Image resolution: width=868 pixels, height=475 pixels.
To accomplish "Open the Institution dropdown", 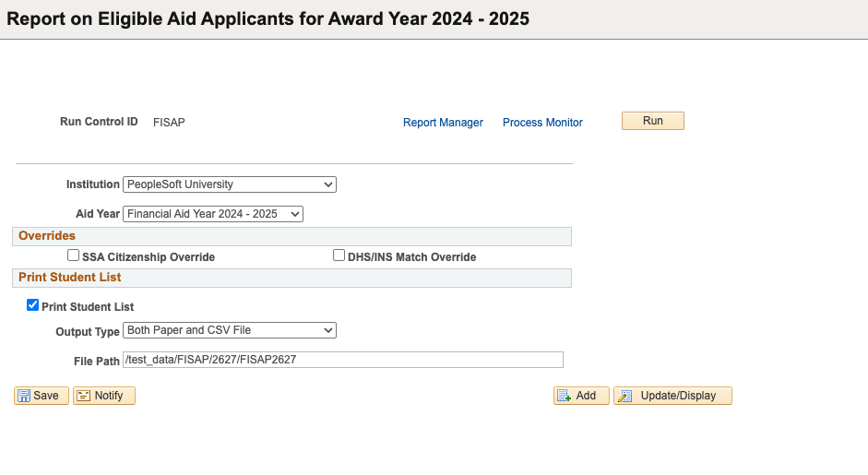I will pos(230,184).
